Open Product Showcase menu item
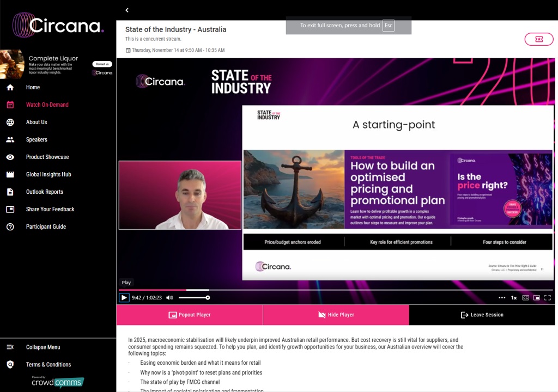This screenshot has width=558, height=392. coord(47,157)
